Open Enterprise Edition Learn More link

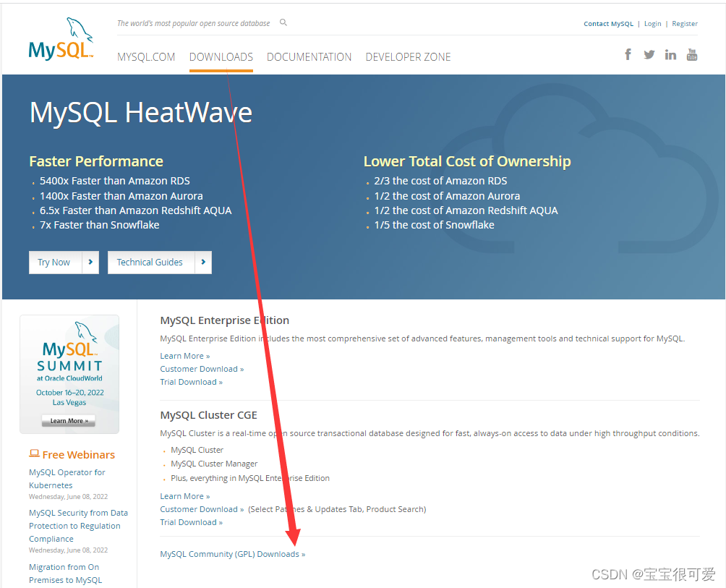pyautogui.click(x=184, y=356)
